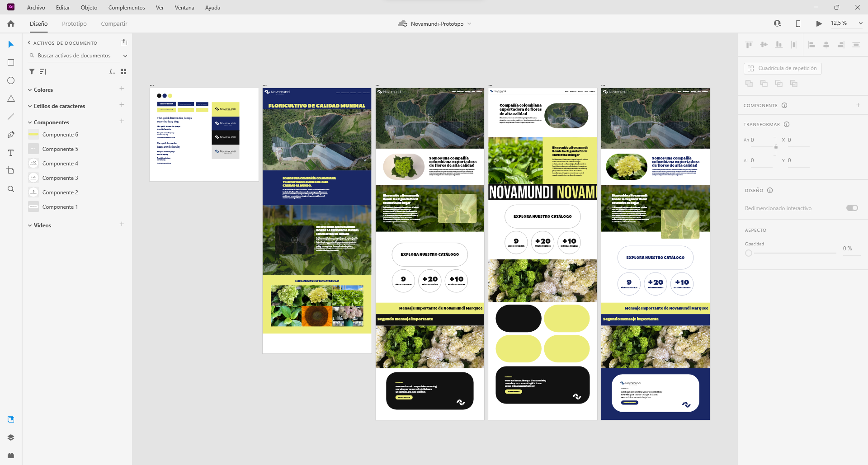Image resolution: width=868 pixels, height=465 pixels.
Task: Open the invite to document icon
Action: [x=777, y=23]
